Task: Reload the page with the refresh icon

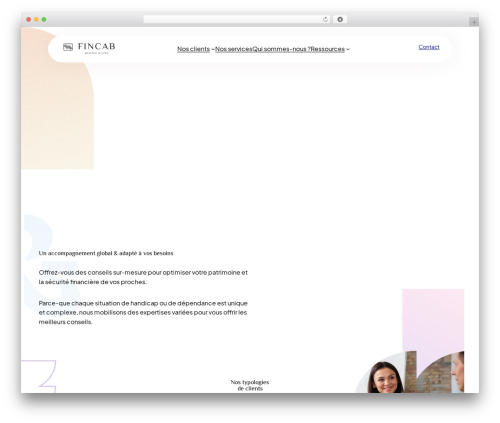Action: click(325, 19)
